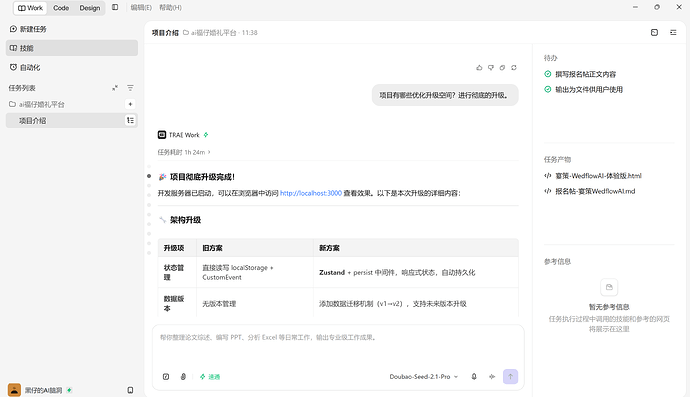
Task: Click the 撰写报名帖正文内容 todo item
Action: tap(580, 74)
